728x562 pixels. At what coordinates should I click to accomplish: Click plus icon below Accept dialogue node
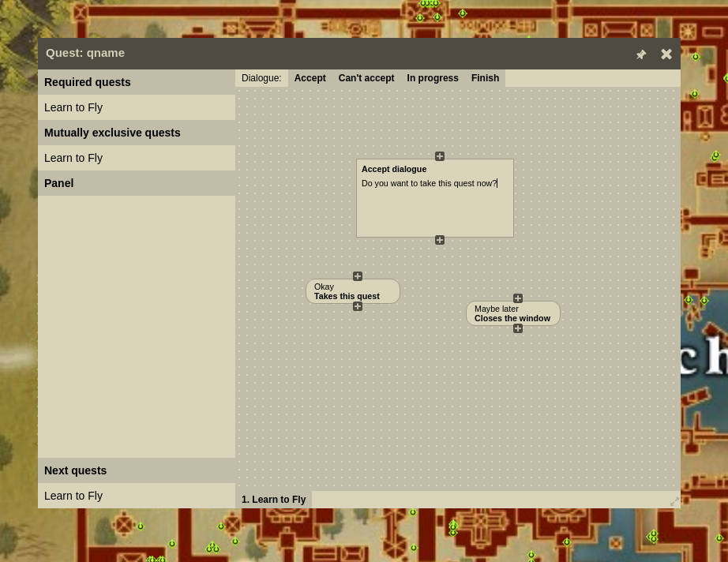440,240
